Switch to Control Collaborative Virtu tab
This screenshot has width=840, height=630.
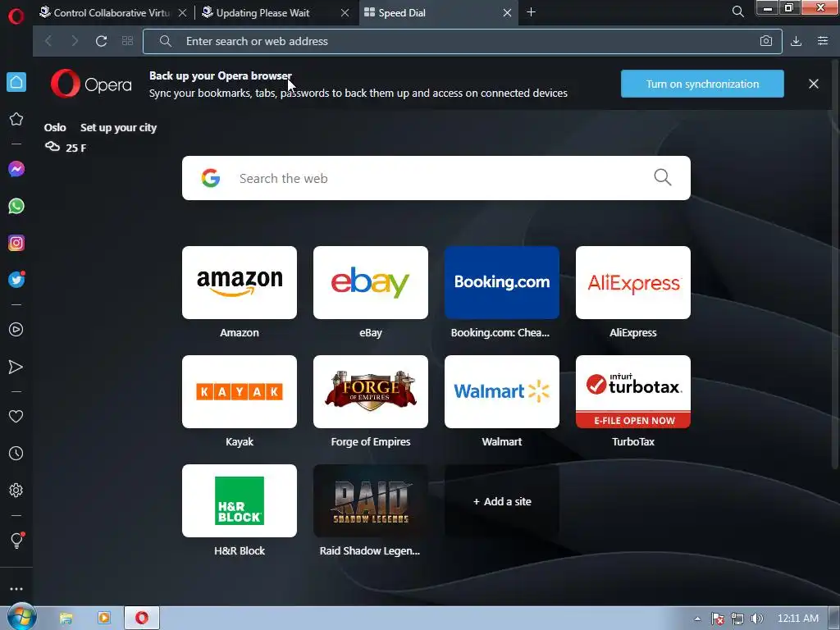tap(112, 12)
